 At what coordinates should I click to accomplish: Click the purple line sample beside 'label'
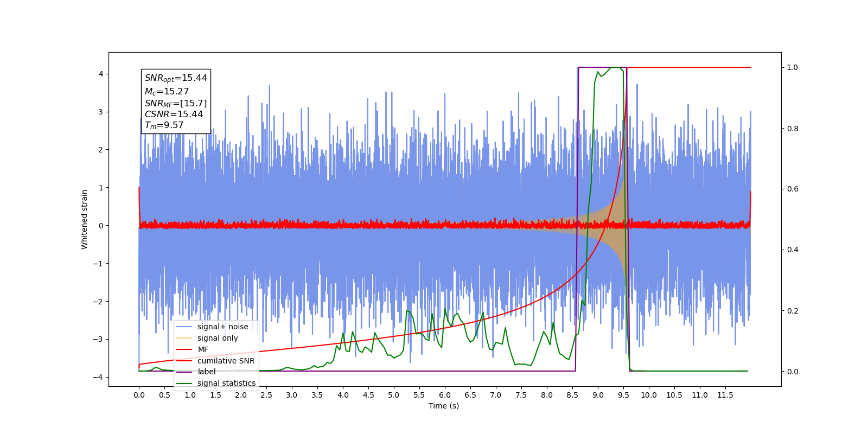185,372
